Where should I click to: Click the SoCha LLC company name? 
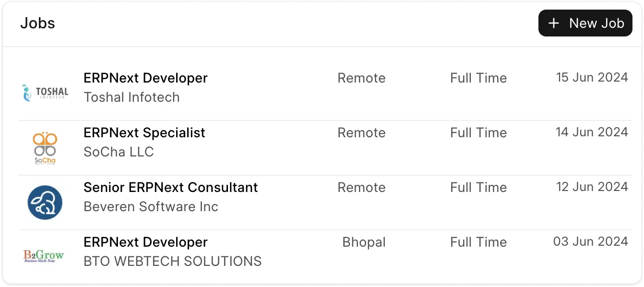pyautogui.click(x=119, y=152)
